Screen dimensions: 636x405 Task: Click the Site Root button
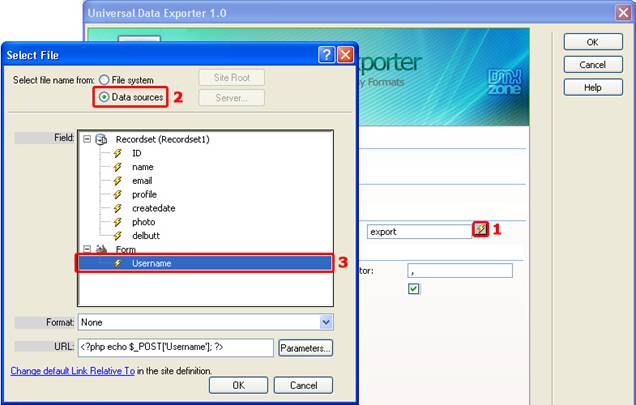(x=232, y=78)
